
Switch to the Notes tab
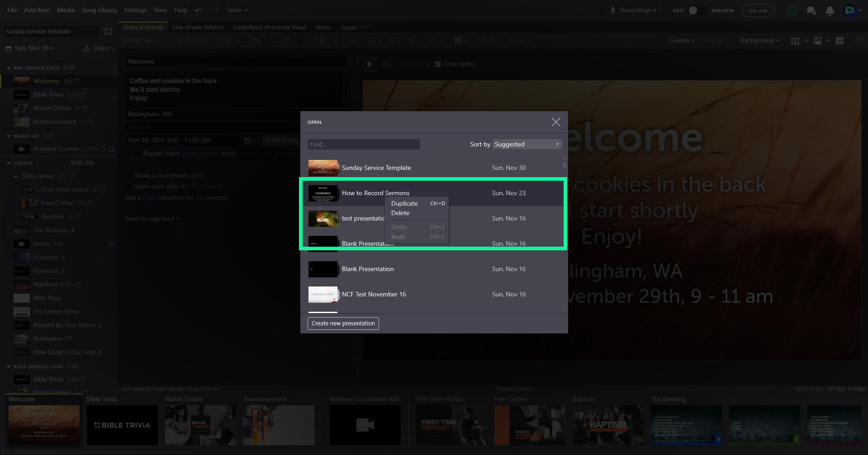(323, 28)
